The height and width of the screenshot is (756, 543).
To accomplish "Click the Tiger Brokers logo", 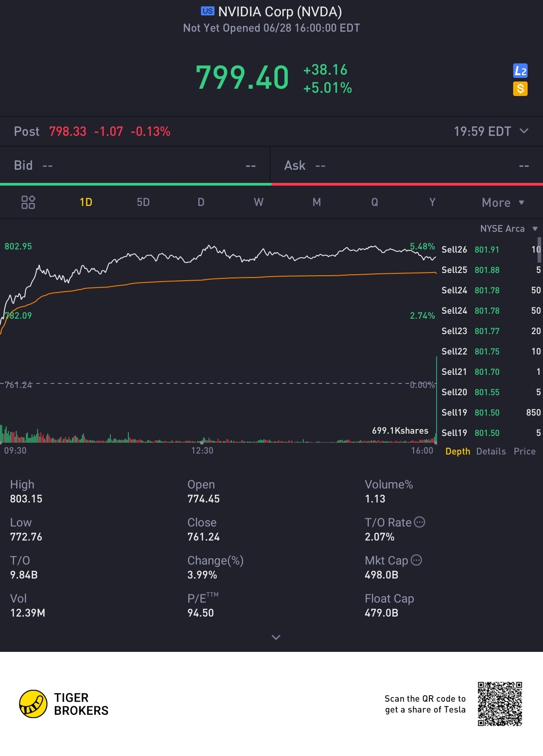I will coord(64,704).
